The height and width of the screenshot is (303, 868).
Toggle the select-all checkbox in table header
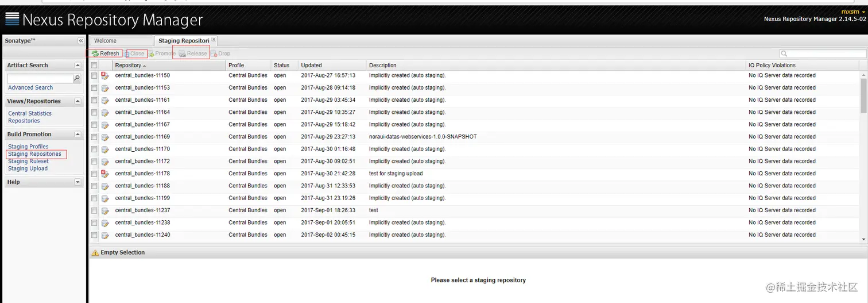[x=94, y=66]
